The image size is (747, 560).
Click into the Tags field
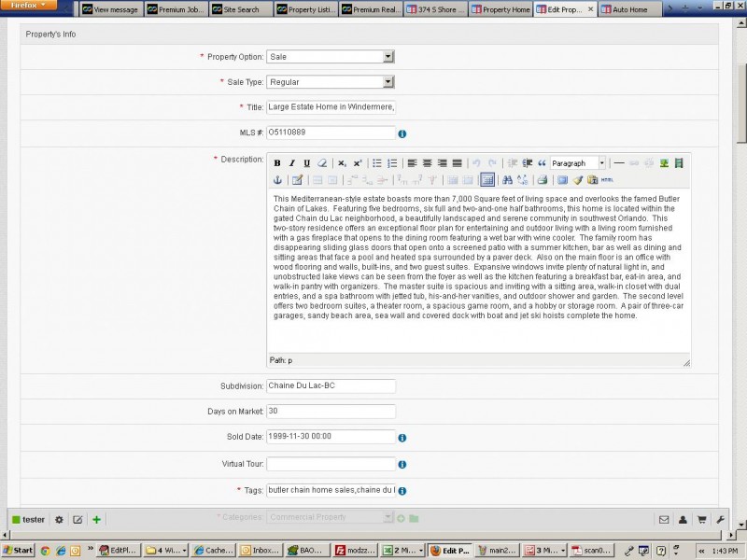(331, 490)
